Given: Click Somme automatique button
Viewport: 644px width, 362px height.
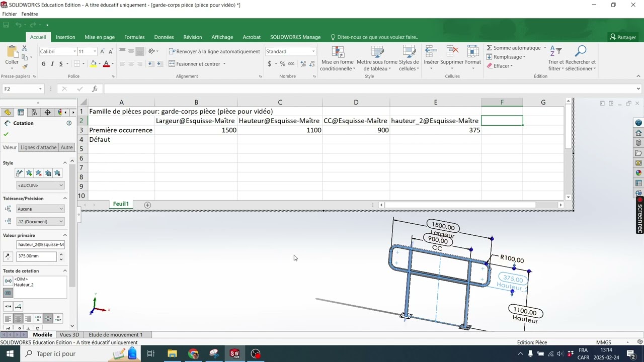Looking at the screenshot, I should [513, 48].
